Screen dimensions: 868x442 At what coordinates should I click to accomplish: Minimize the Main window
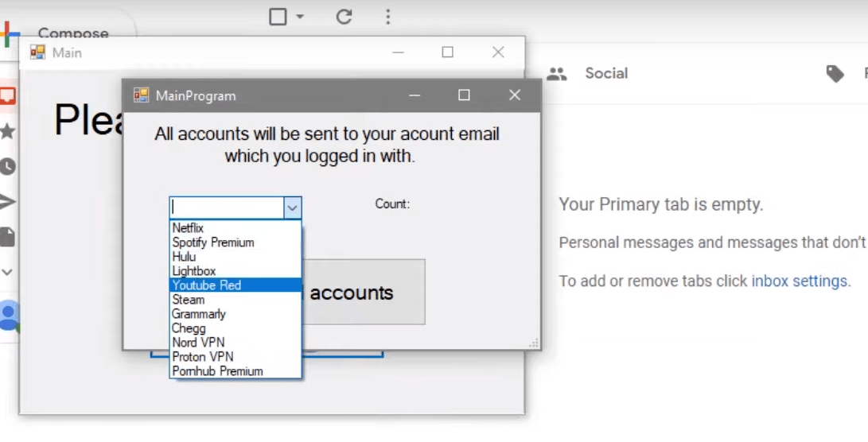tap(398, 52)
